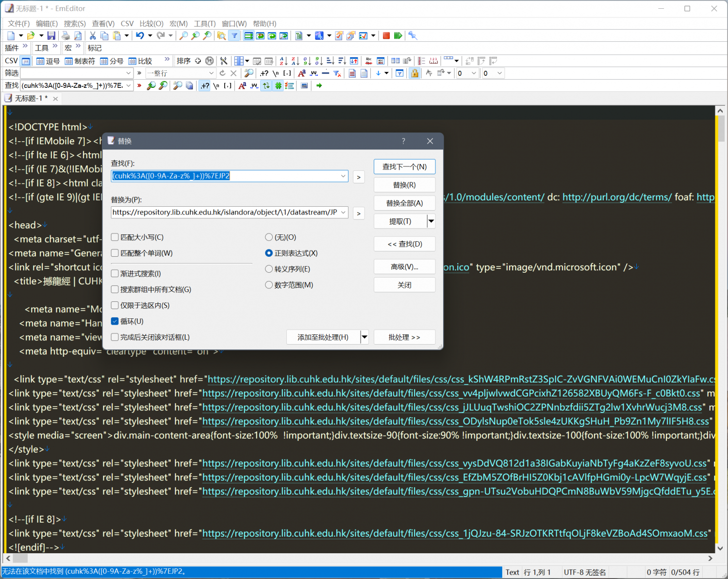Click Find Next (查找下一个) button
The width and height of the screenshot is (728, 579).
404,166
